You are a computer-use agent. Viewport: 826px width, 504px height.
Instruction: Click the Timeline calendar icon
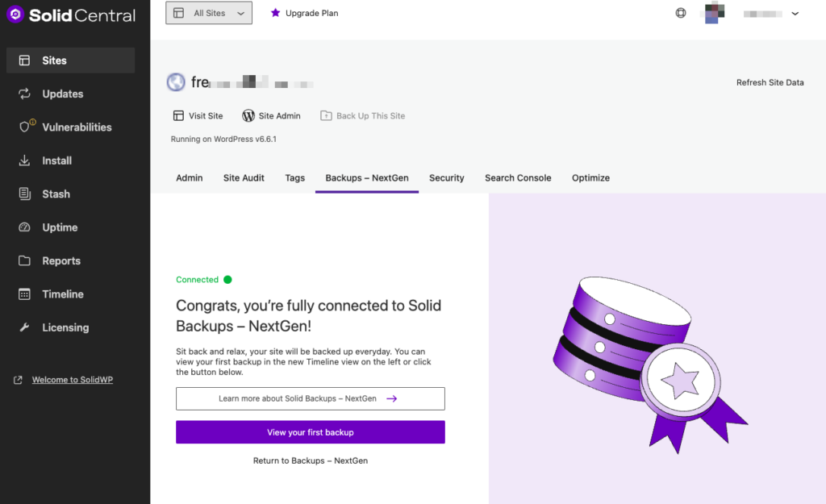point(25,294)
